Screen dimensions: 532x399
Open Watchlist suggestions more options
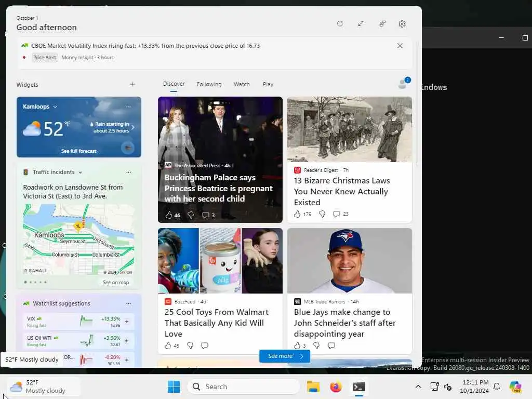click(128, 303)
